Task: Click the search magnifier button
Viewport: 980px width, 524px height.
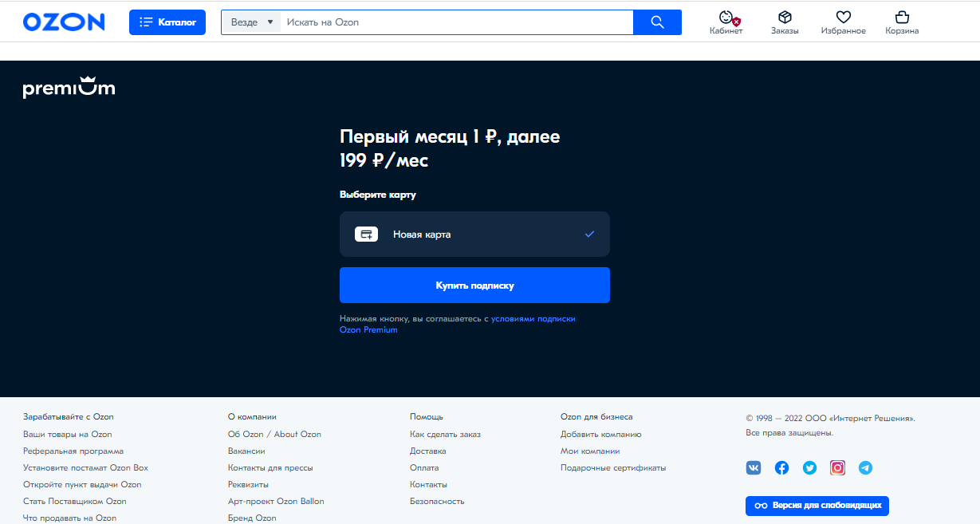Action: click(657, 22)
